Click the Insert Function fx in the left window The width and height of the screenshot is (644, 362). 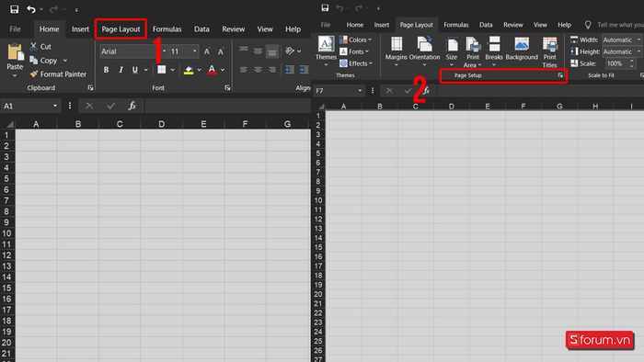(x=132, y=106)
